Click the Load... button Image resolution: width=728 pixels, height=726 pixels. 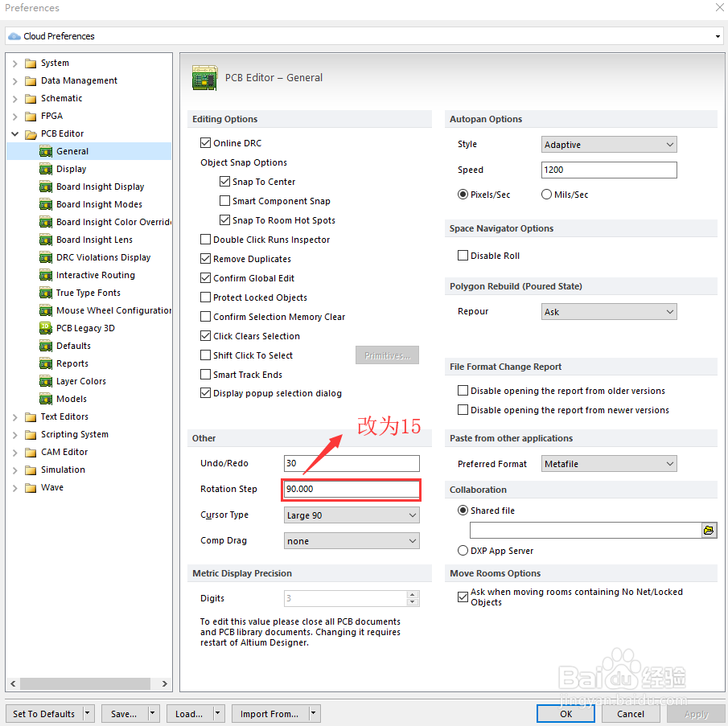pos(188,713)
